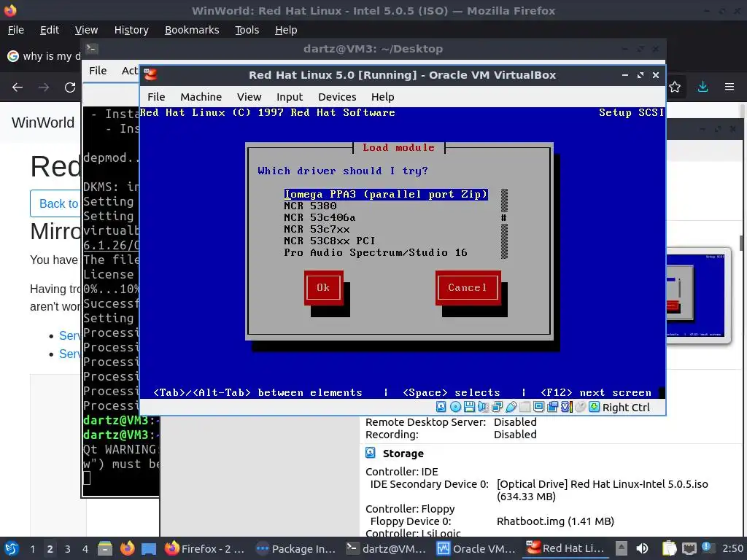Switch to Package Installer window in taskbar

[295, 548]
